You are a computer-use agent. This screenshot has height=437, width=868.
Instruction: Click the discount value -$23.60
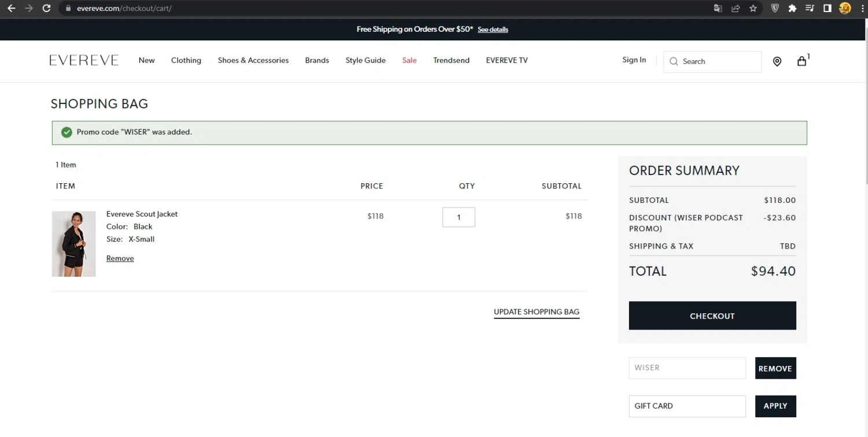click(x=779, y=218)
